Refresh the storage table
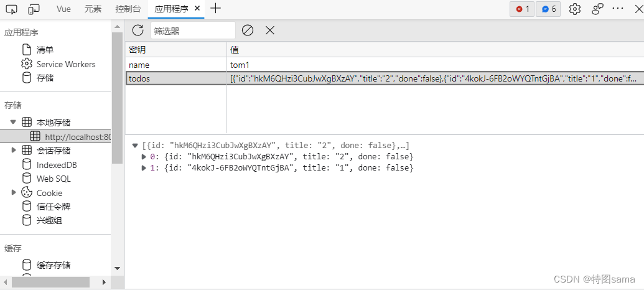Viewport: 644px width, 290px height. click(138, 30)
